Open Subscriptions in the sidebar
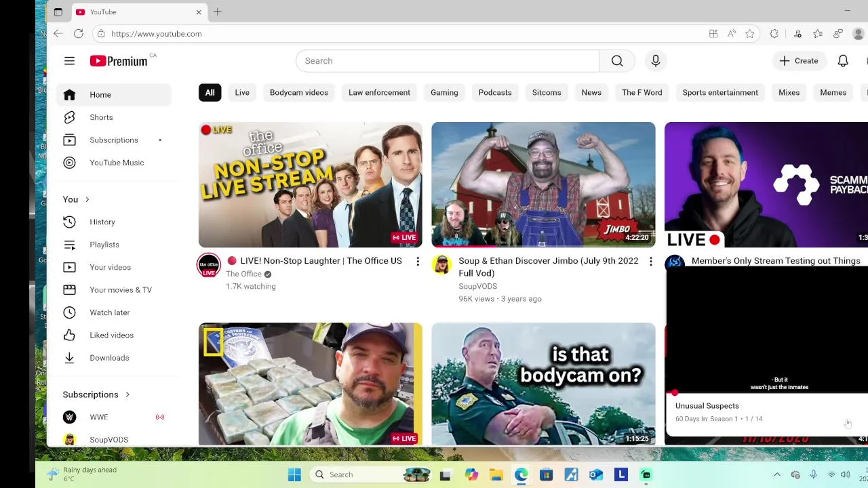 (x=113, y=140)
